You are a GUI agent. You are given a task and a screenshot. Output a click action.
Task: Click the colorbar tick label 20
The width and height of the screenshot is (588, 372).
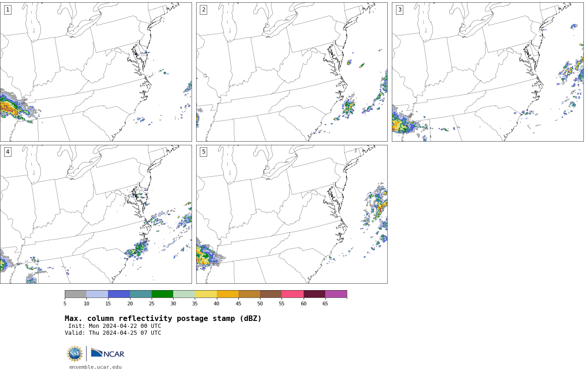click(x=130, y=303)
